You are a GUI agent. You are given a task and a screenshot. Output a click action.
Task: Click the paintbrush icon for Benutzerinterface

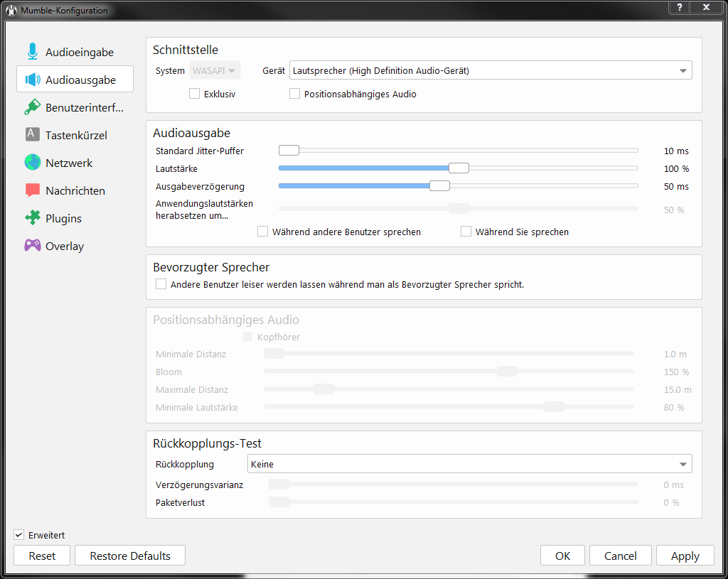[33, 107]
